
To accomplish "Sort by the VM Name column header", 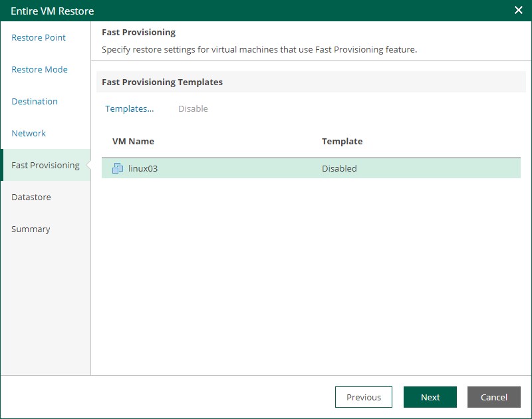I will tap(133, 141).
